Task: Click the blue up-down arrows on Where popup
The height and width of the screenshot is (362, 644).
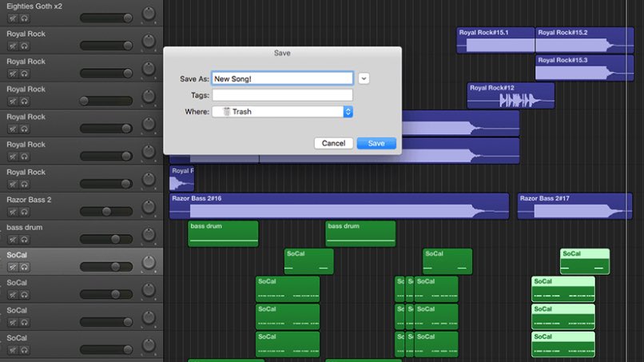Action: (x=348, y=111)
